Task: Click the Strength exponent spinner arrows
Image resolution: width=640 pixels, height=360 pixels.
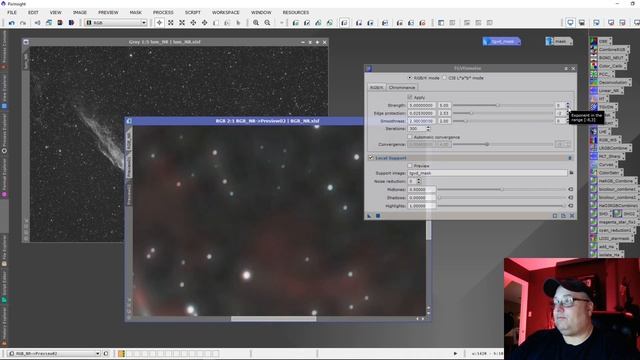Action: (567, 105)
